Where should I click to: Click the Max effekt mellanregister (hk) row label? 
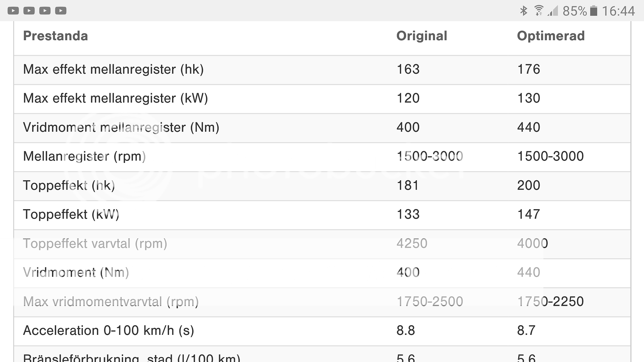tap(113, 69)
